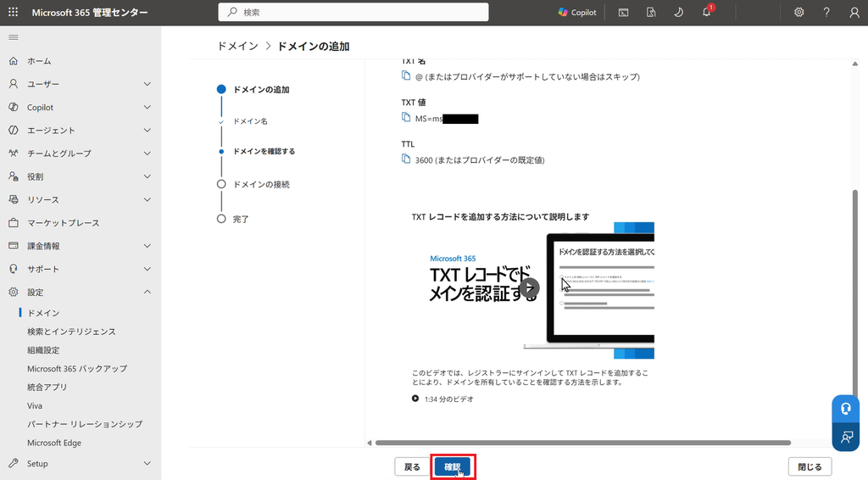Image resolution: width=868 pixels, height=480 pixels.
Task: Click the 戻る button
Action: pyautogui.click(x=412, y=467)
